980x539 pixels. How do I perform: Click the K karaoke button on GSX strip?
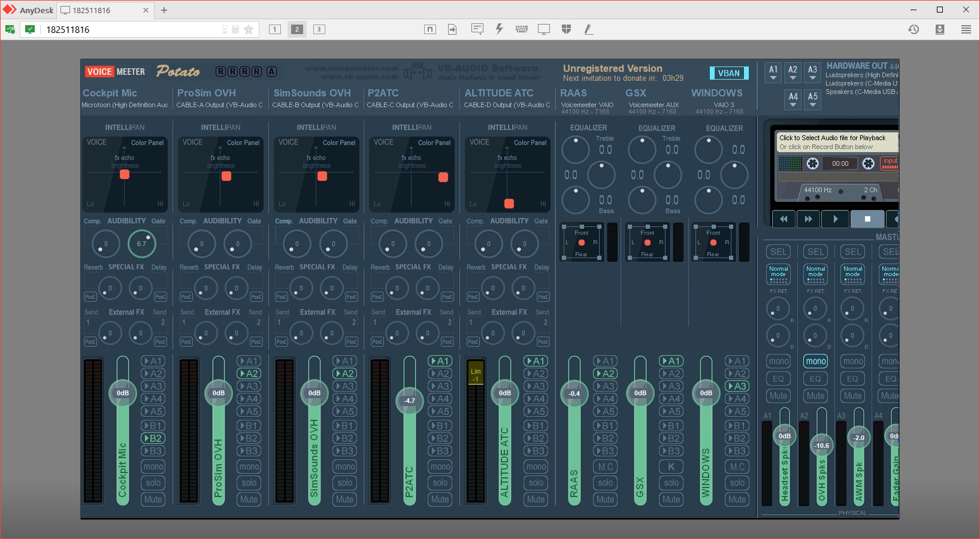pyautogui.click(x=672, y=467)
